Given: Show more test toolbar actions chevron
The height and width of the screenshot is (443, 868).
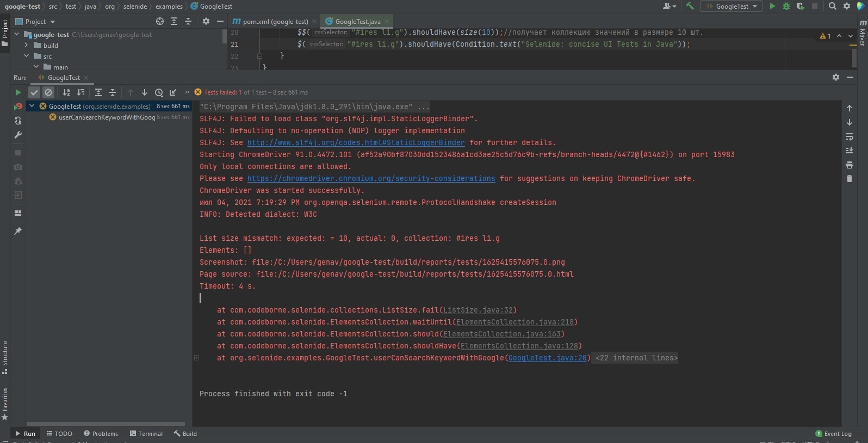Looking at the screenshot, I should pyautogui.click(x=187, y=92).
